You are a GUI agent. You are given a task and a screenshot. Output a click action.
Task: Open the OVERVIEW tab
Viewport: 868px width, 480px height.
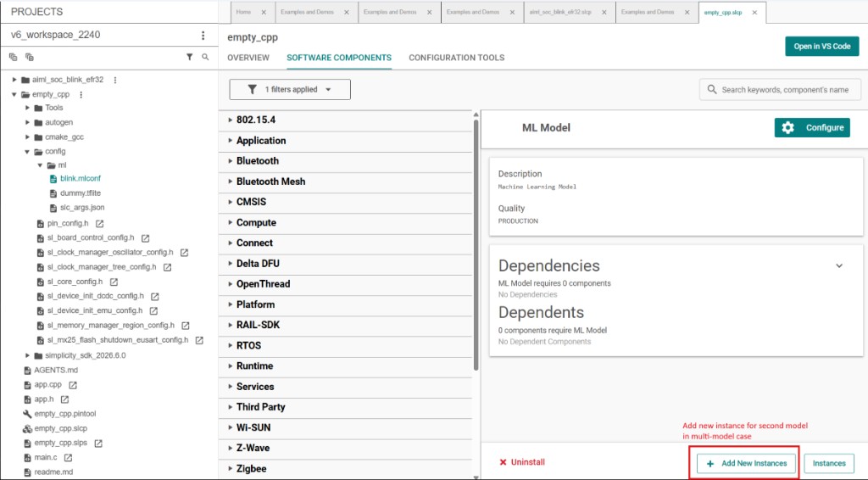(x=248, y=58)
